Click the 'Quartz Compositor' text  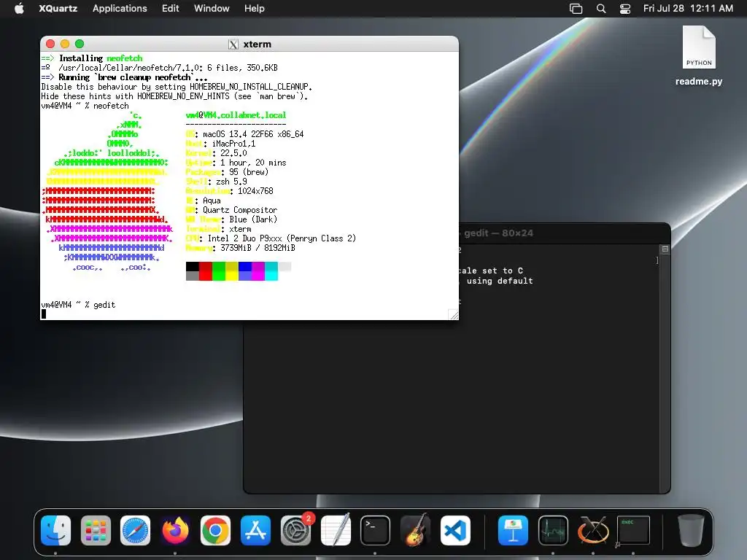(240, 210)
